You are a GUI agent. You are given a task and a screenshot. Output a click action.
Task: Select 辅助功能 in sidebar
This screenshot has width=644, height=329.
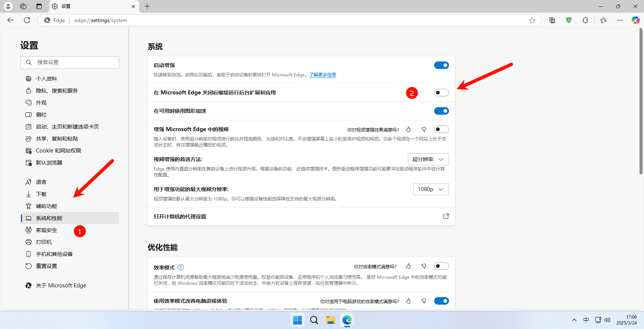tap(70, 206)
